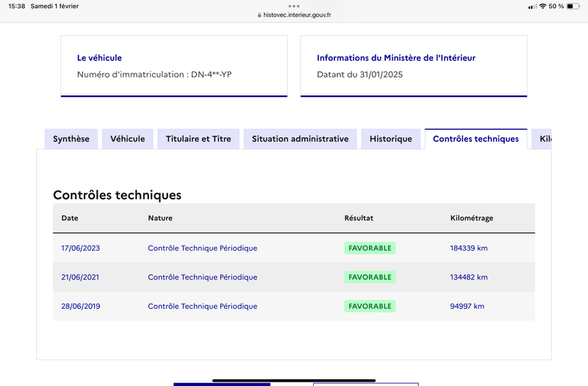Click the 184339 km value

pos(469,248)
